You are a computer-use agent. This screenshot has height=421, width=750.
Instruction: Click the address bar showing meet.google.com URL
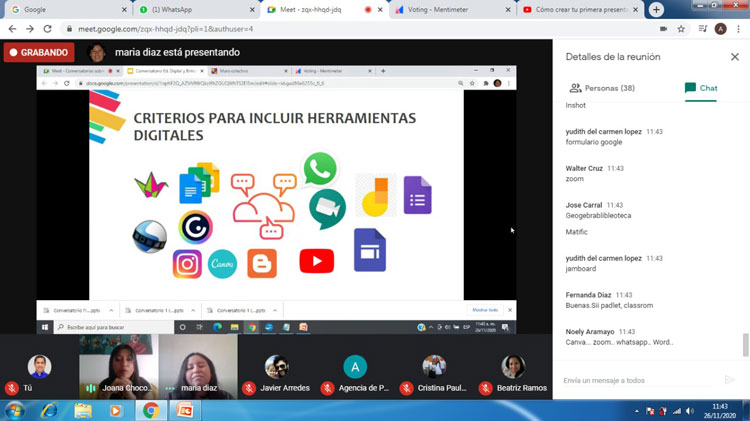(359, 29)
